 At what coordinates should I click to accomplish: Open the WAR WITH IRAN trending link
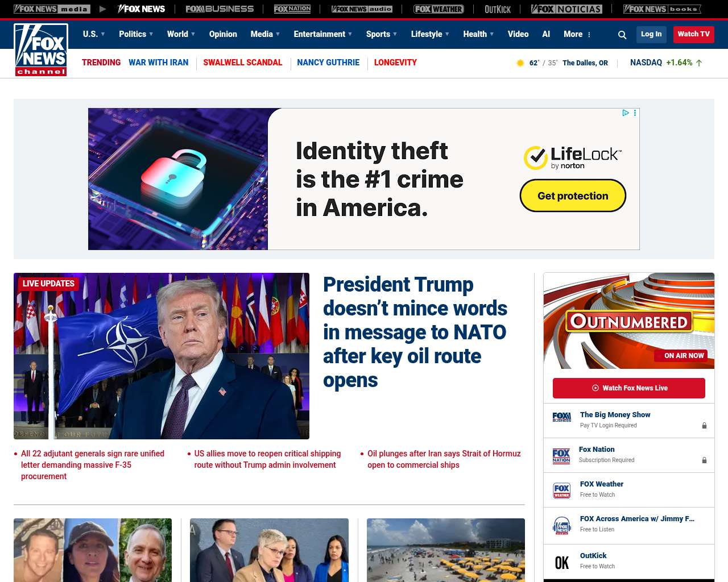(x=158, y=63)
